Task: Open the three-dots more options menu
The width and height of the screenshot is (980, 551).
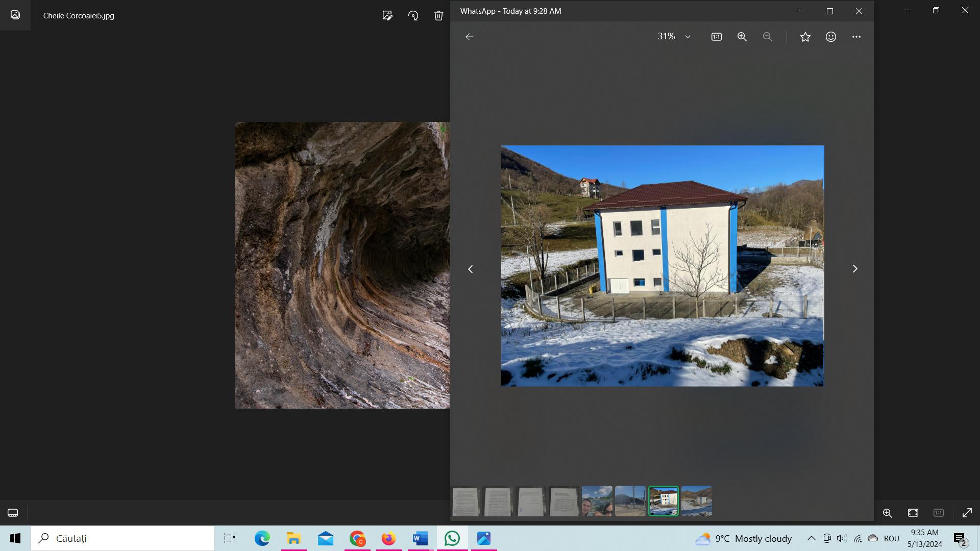Action: [856, 37]
